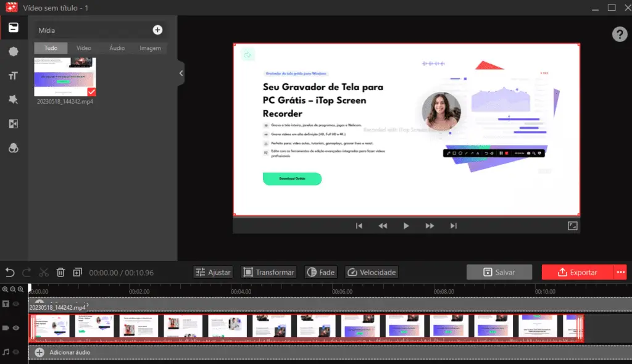Screen dimensions: 632x364
Task: Click the 00:00.00 / 00:10.96 time display
Action: (x=122, y=273)
